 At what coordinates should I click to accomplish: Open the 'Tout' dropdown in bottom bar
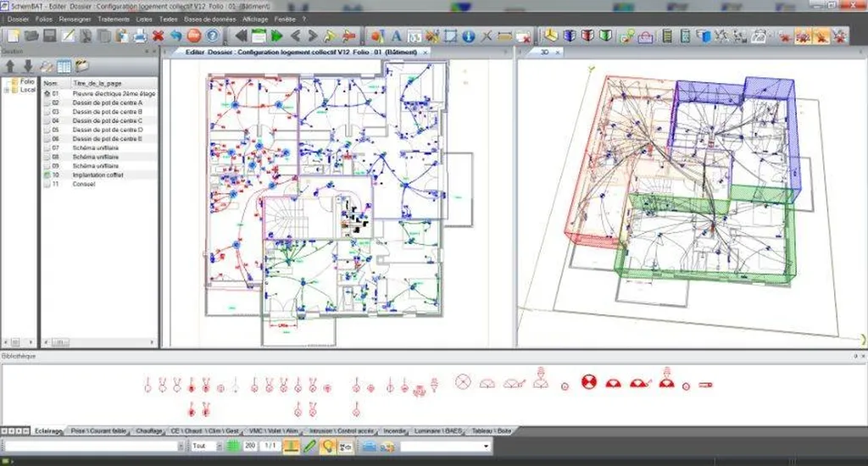204,446
